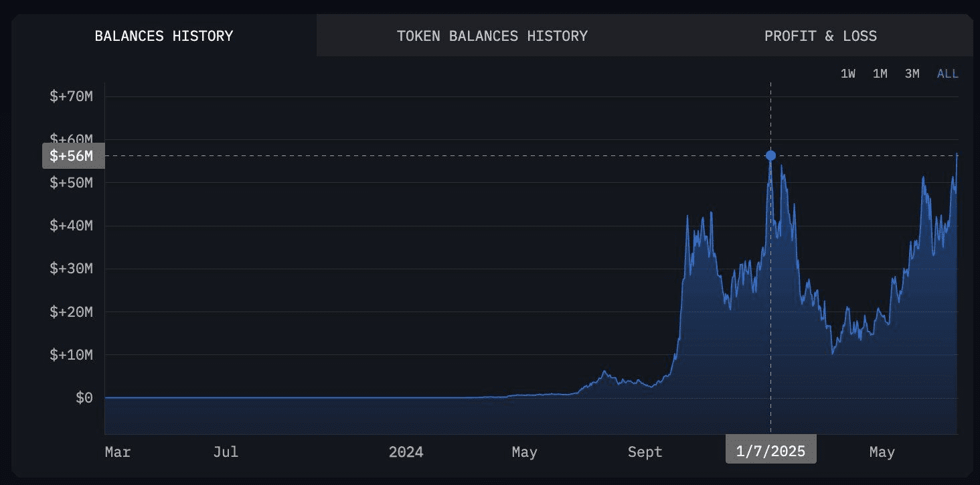Click the 2024 x-axis label
The height and width of the screenshot is (485, 980).
coord(406,452)
